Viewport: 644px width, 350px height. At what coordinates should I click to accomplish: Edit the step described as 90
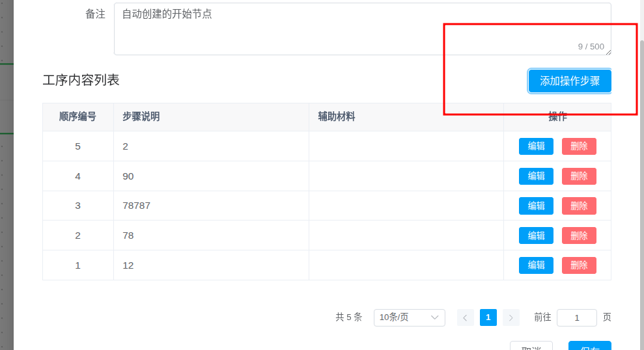point(536,176)
